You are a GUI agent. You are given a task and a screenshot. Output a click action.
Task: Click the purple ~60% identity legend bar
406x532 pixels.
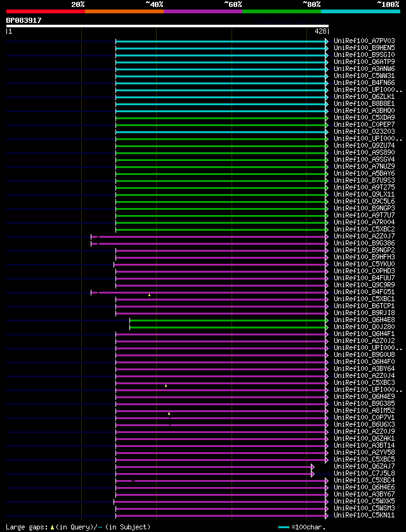203,11
